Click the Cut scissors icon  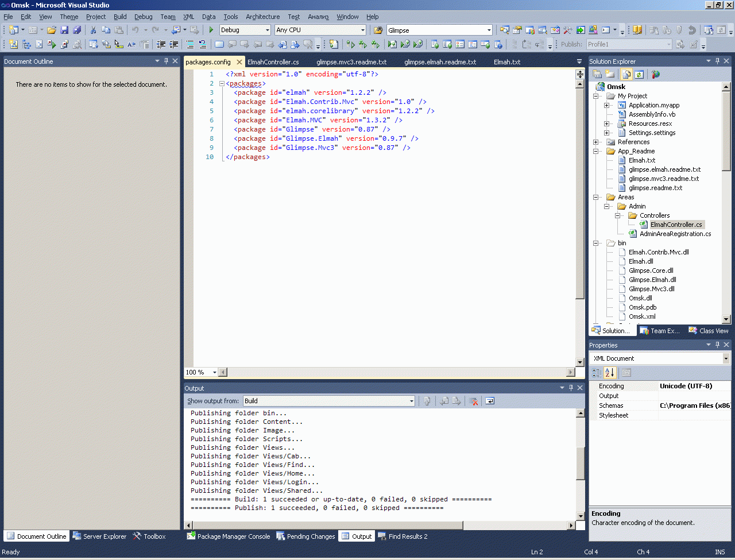(93, 30)
